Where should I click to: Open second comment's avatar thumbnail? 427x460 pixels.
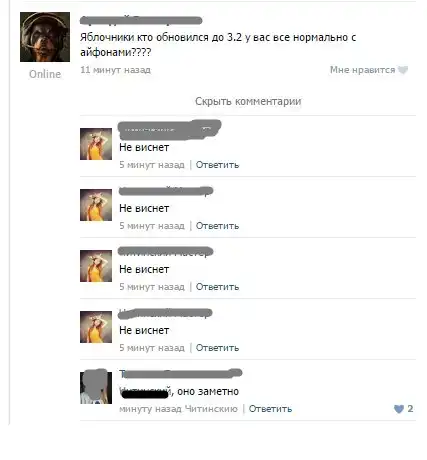(96, 205)
